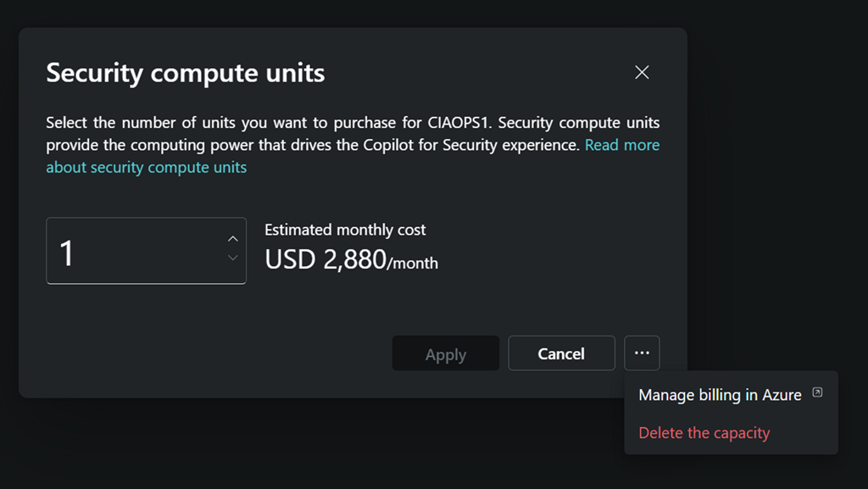Select Manage billing in Azure
The width and height of the screenshot is (868, 489).
click(720, 395)
